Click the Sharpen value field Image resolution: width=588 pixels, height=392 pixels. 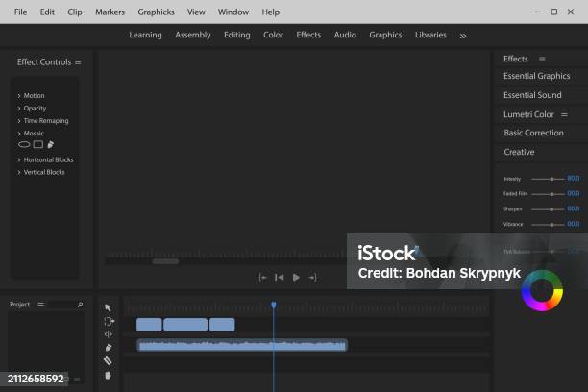[573, 208]
